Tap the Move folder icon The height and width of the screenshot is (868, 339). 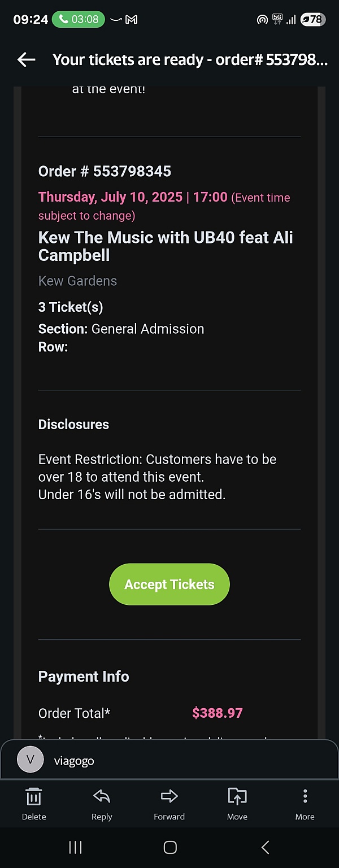[x=237, y=797]
